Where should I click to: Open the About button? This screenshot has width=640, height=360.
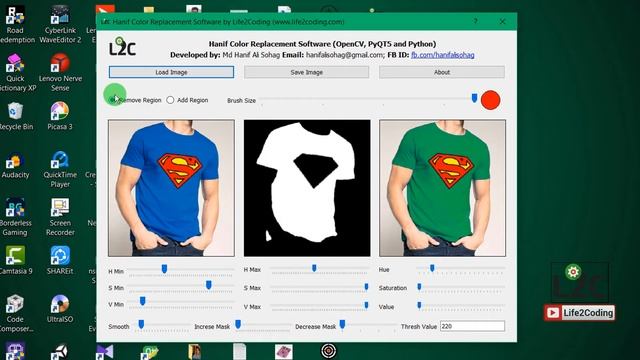click(442, 72)
